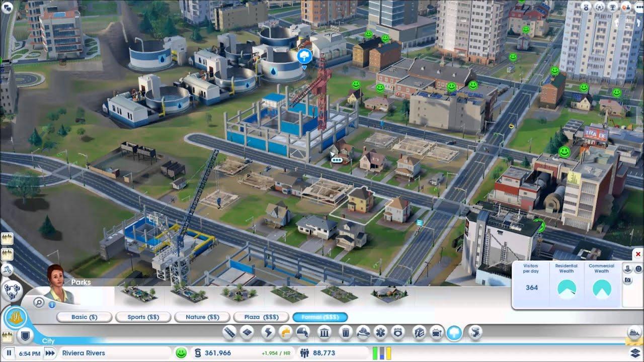Click the +1,954 / HR income text
Screen dimensions: 644x362
[275, 353]
